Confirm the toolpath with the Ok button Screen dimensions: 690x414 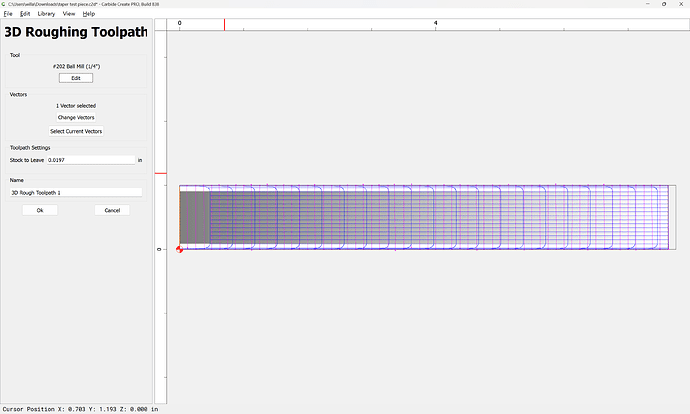(x=40, y=210)
